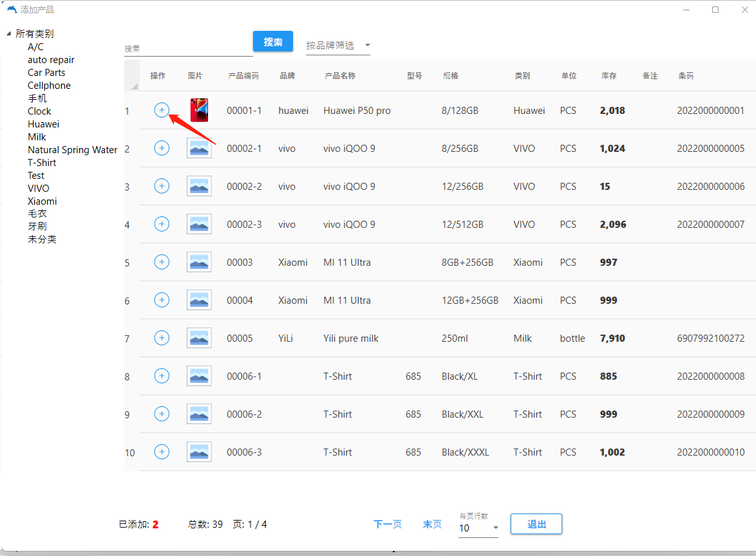756x556 pixels.
Task: Click the 所有类别 root category label
Action: [x=35, y=33]
